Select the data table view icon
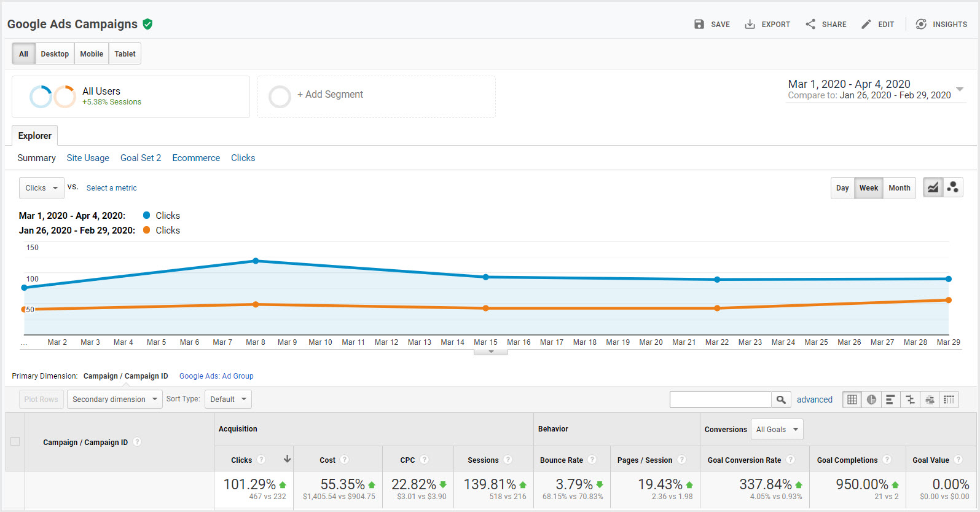 click(852, 400)
